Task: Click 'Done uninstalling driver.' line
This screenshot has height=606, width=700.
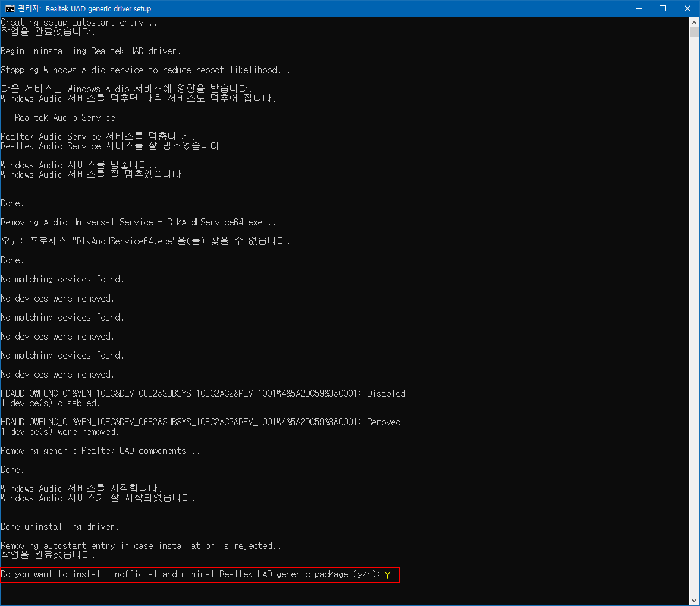Action: (x=60, y=526)
